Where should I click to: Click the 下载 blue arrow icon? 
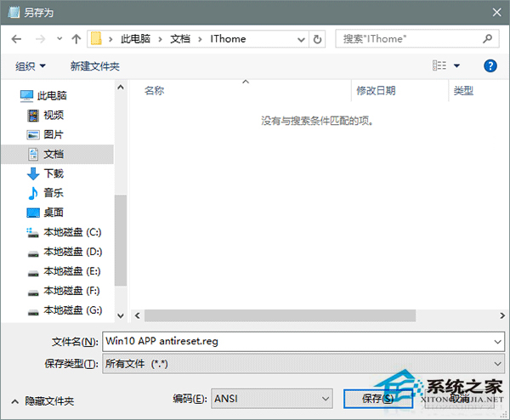tap(33, 173)
